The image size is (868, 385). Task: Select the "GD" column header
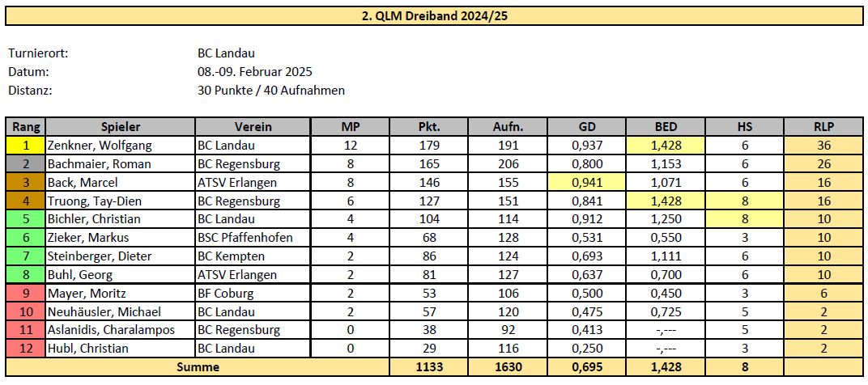click(x=586, y=127)
